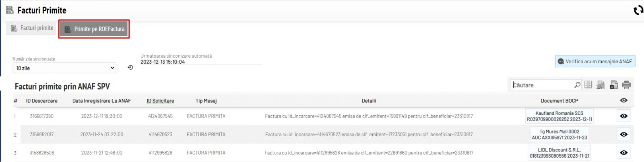644x162 pixels.
Task: Switch to the Facturi primite tab
Action: pos(32,28)
